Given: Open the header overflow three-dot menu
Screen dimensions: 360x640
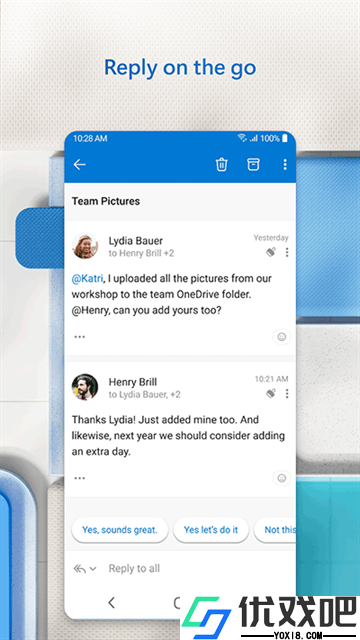Looking at the screenshot, I should (285, 164).
